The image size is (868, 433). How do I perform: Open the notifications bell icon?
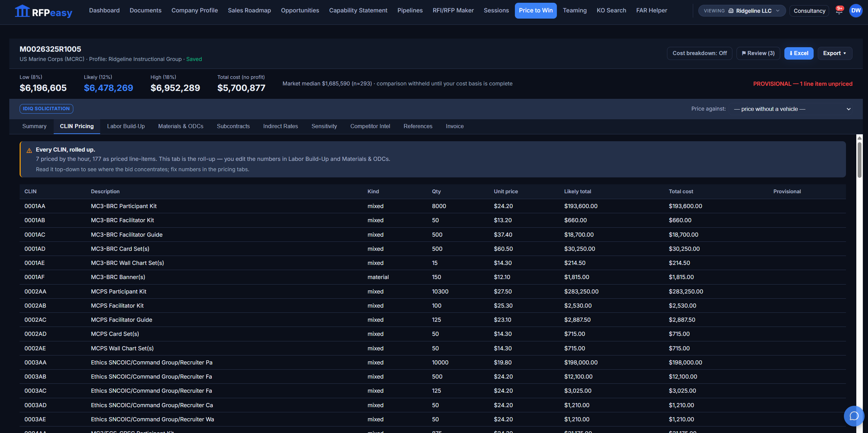click(839, 11)
